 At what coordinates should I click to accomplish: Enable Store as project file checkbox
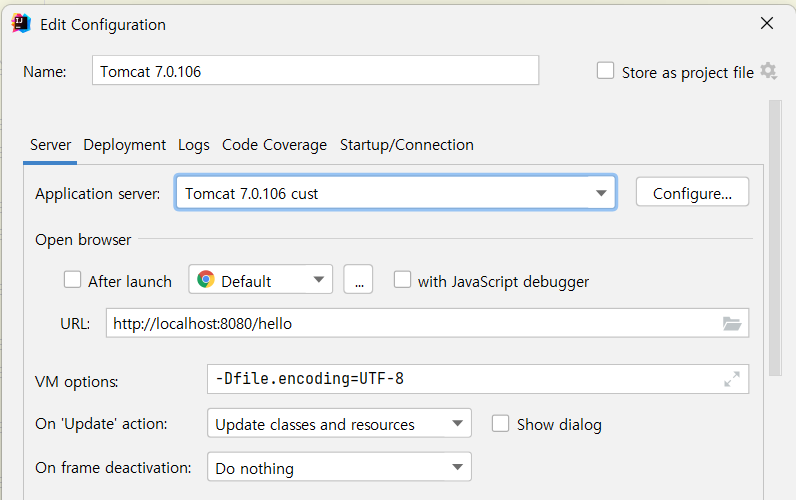pyautogui.click(x=605, y=71)
